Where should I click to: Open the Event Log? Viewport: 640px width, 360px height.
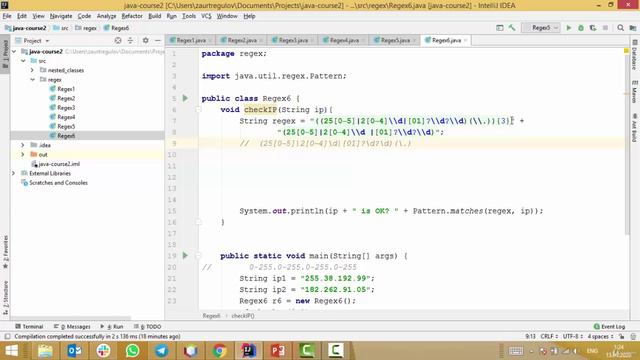609,327
